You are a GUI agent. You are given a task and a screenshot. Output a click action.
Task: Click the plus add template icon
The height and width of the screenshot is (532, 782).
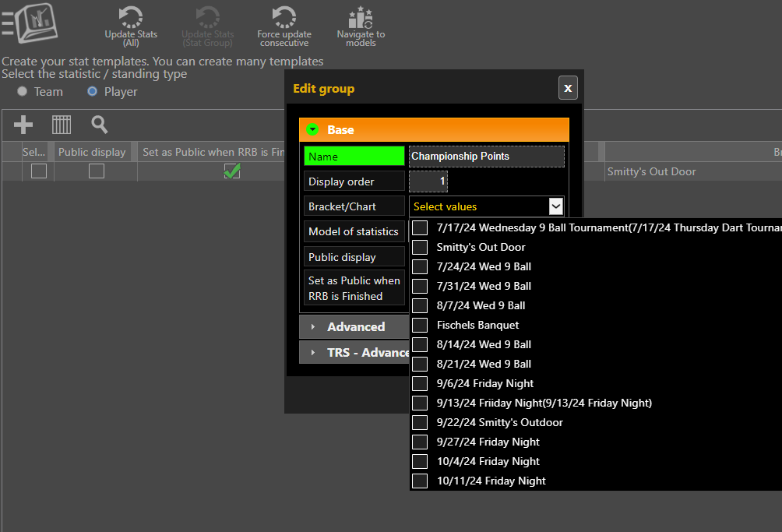coord(23,125)
